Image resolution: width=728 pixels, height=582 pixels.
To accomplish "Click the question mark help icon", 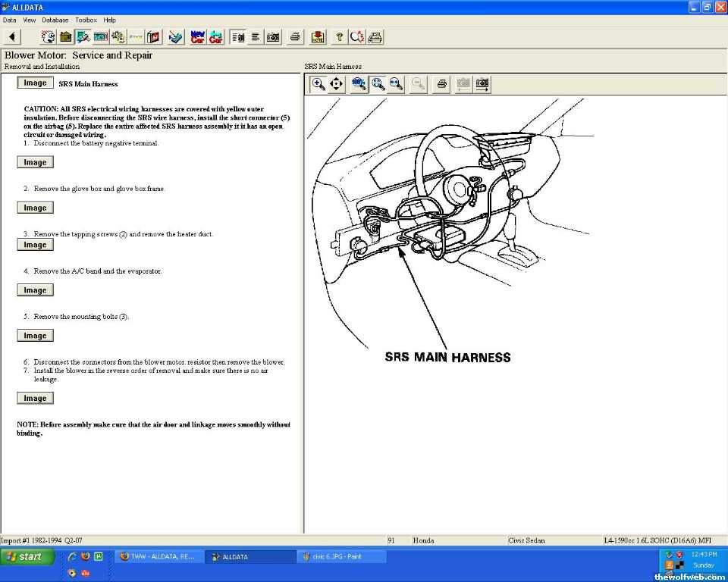I will [x=339, y=36].
